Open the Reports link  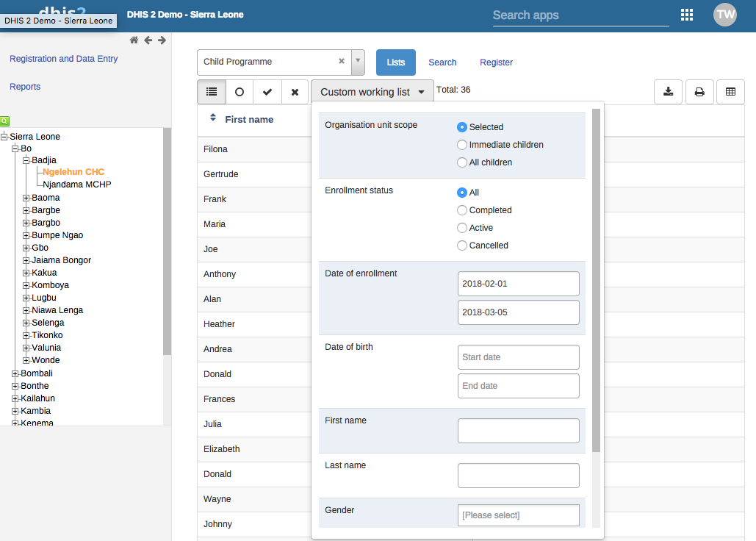(25, 87)
